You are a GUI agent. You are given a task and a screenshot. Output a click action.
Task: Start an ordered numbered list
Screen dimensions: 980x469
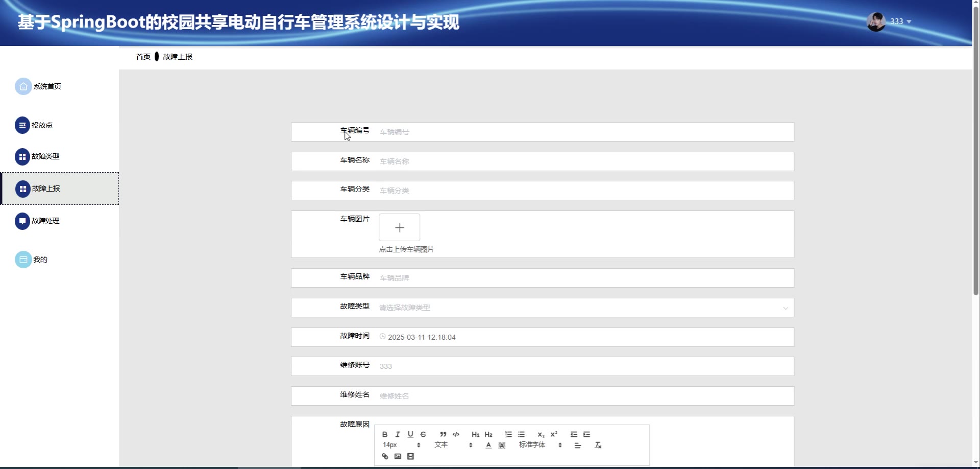pyautogui.click(x=508, y=434)
